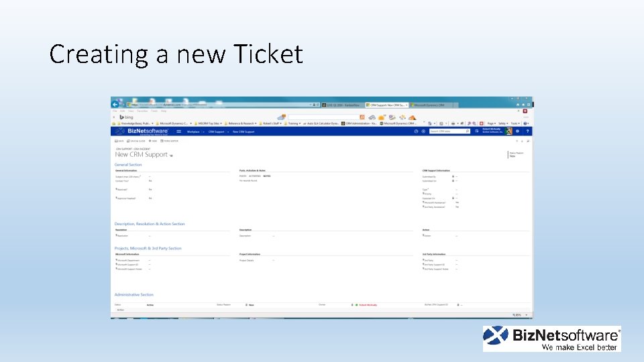
Task: Go to previous record up arrow
Action: tap(517, 141)
